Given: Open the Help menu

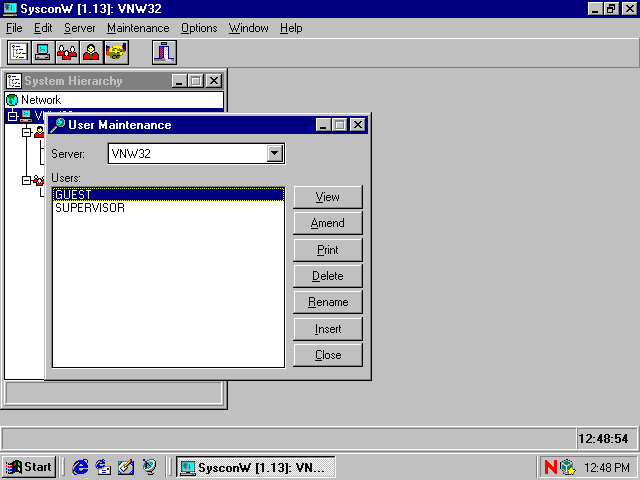Looking at the screenshot, I should coord(291,28).
